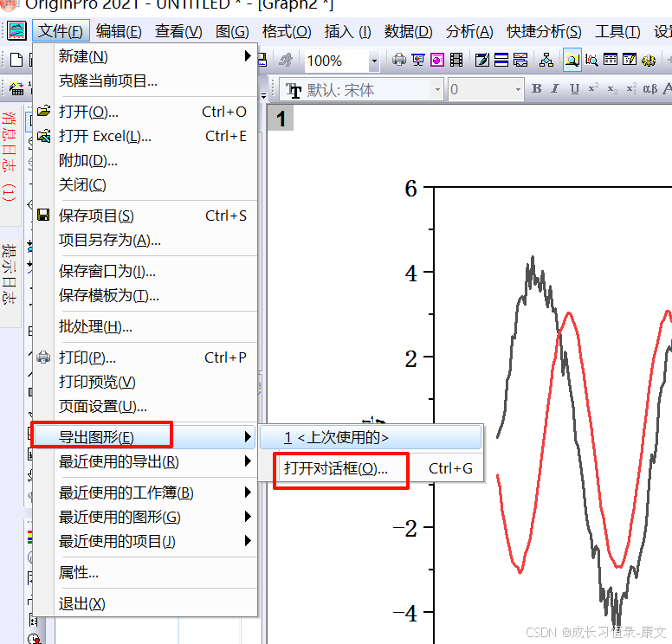
Task: Apply Superscript formatting
Action: pos(593,88)
